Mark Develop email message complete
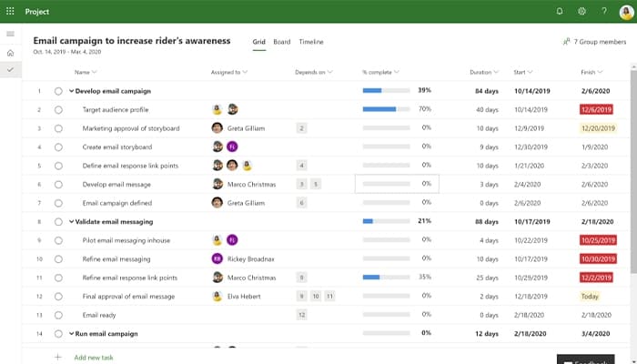Viewport: 637px width, 364px height. [x=58, y=185]
